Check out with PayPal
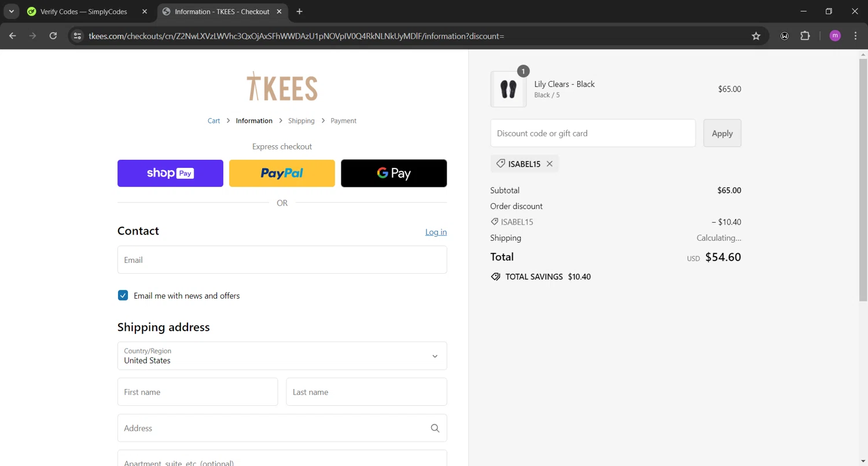This screenshot has height=466, width=868. (282, 173)
